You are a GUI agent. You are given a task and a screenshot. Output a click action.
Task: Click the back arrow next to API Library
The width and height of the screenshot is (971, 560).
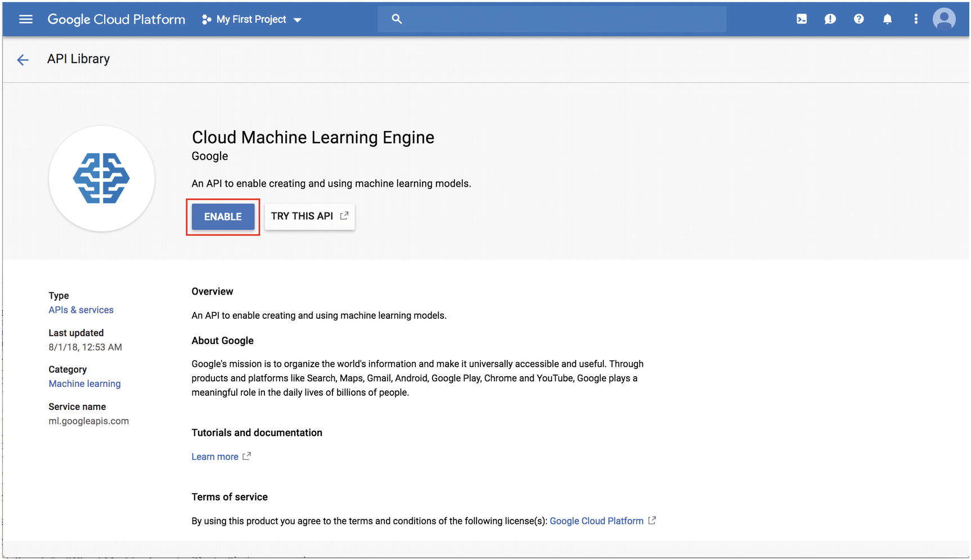[23, 59]
